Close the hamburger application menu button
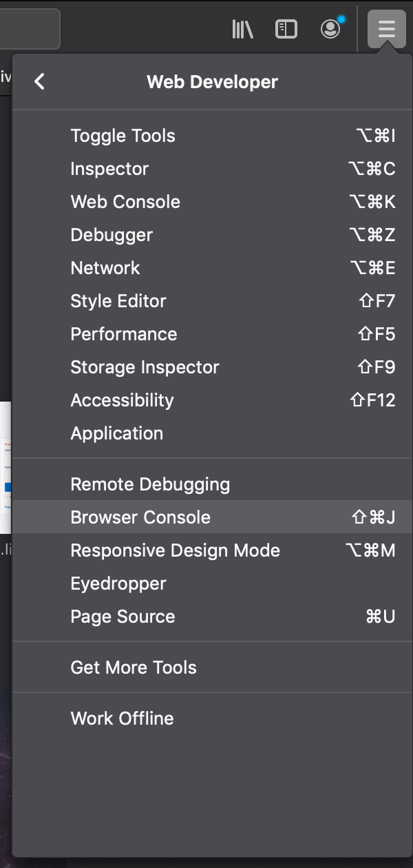The height and width of the screenshot is (868, 413). click(x=387, y=29)
